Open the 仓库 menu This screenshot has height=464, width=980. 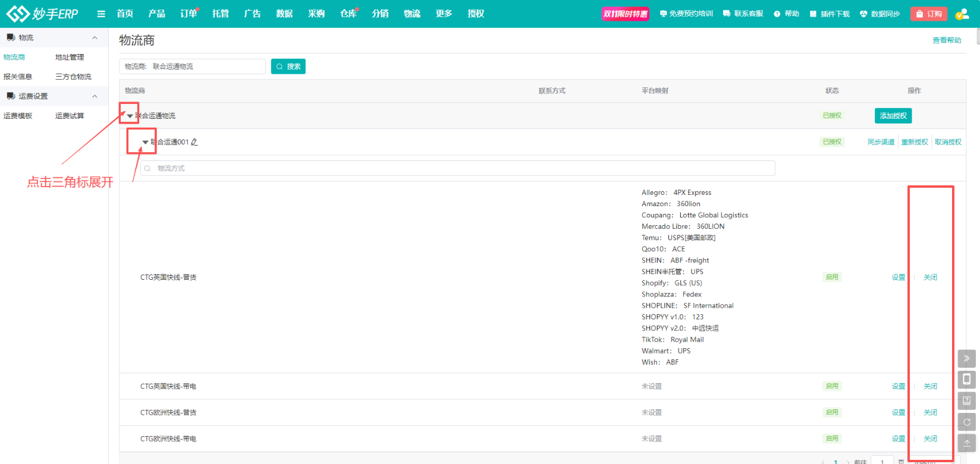(348, 14)
